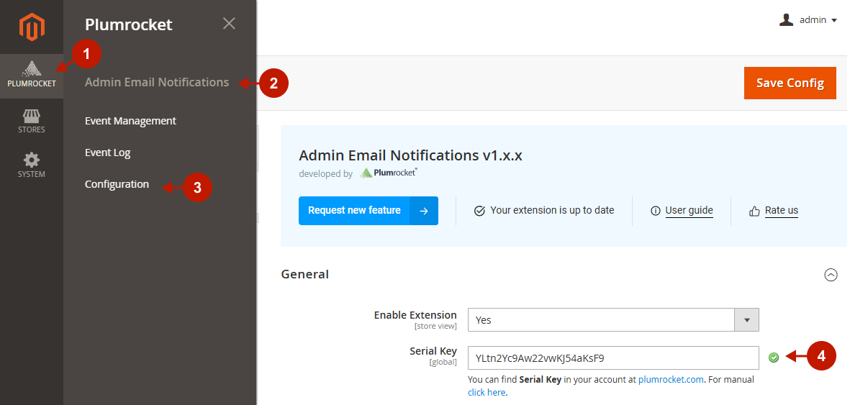This screenshot has width=868, height=405.
Task: Click the User guide info icon
Action: 655,211
